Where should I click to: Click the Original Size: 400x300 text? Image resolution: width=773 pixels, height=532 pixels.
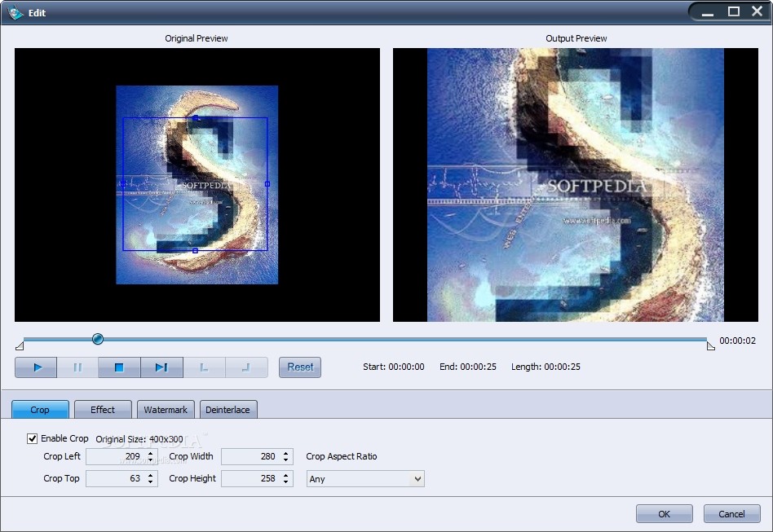[139, 439]
